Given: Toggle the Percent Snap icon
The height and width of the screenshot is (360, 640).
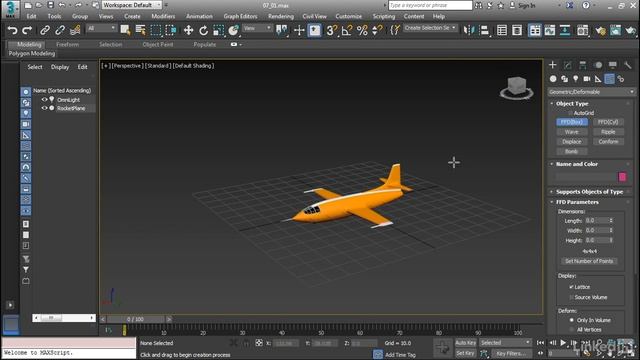Looking at the screenshot, I should [362, 30].
